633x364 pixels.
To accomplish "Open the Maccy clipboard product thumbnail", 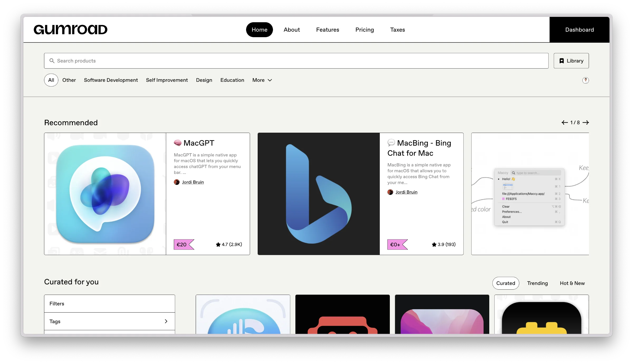I will pos(530,194).
